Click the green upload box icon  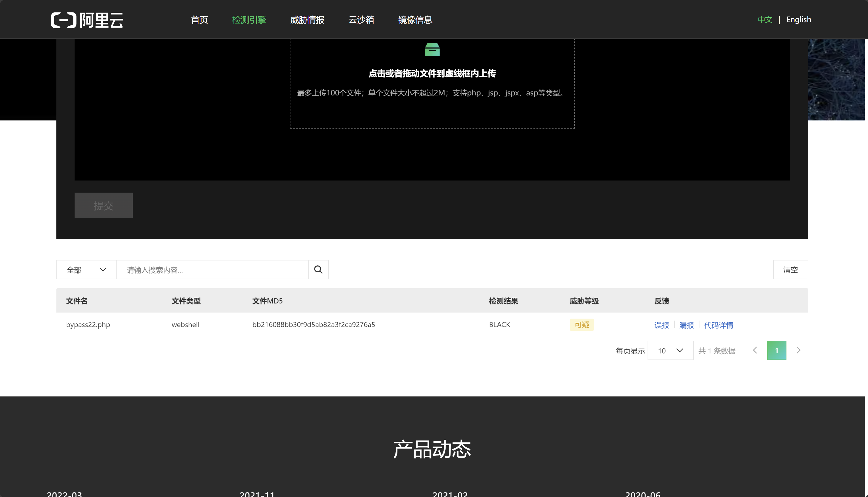pos(432,50)
